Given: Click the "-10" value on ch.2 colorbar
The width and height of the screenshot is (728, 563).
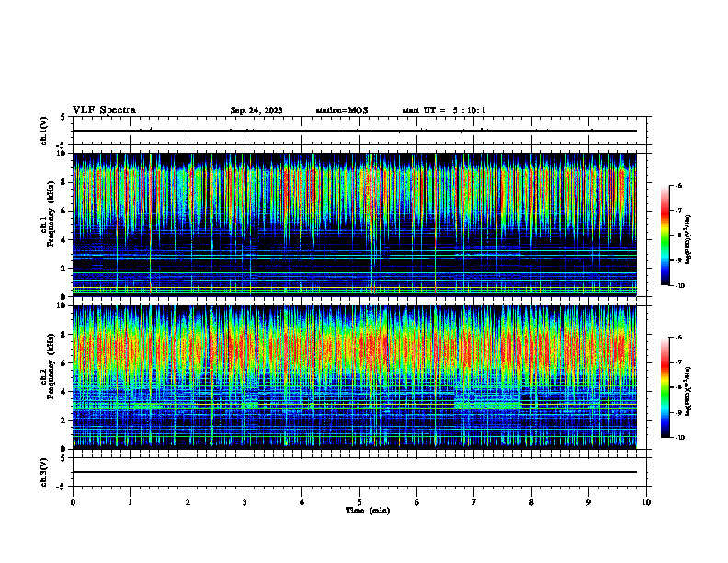Looking at the screenshot, I should click(680, 438).
